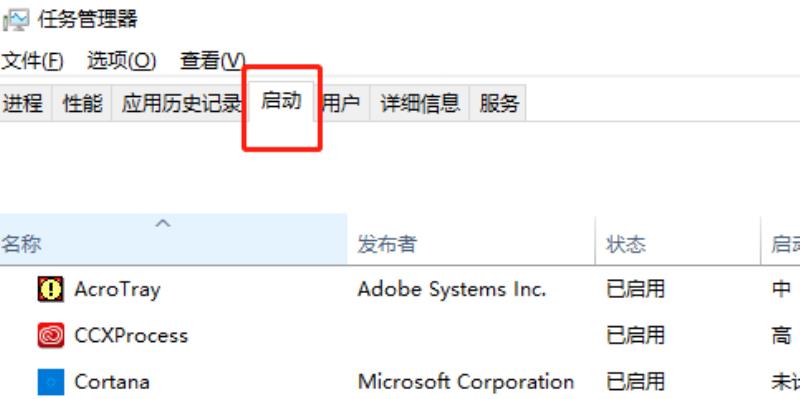Switch to the 应用历史记录 tab

[x=181, y=103]
